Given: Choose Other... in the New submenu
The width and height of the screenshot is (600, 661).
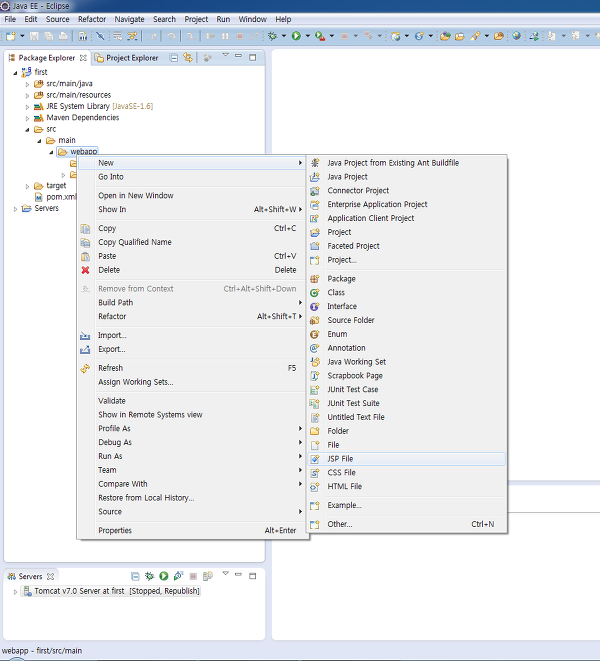Looking at the screenshot, I should click(x=407, y=524).
